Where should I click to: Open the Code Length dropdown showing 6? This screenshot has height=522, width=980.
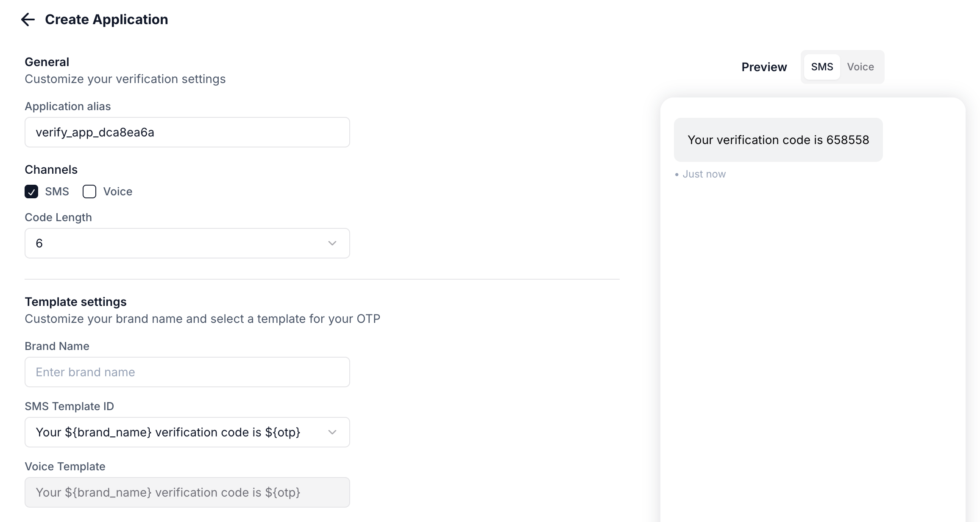[x=187, y=243]
